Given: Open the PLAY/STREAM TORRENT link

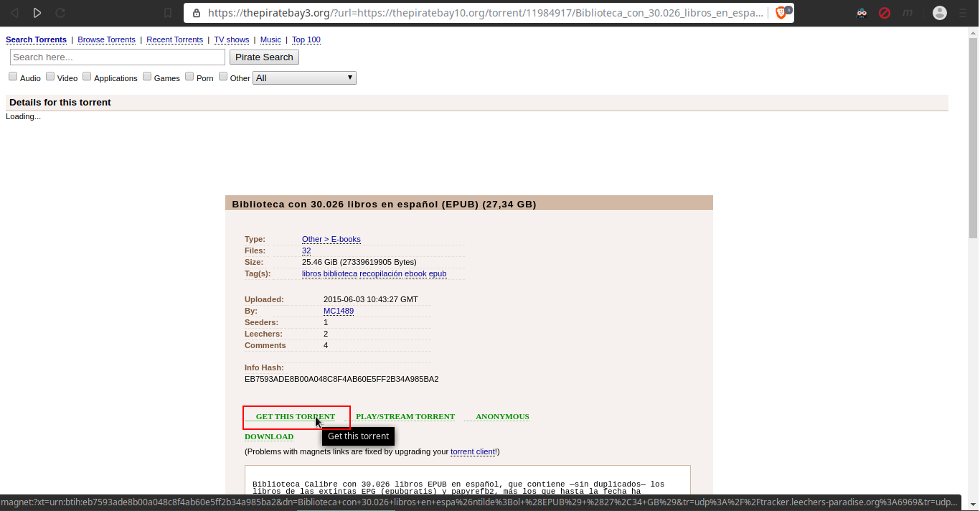Looking at the screenshot, I should point(405,416).
